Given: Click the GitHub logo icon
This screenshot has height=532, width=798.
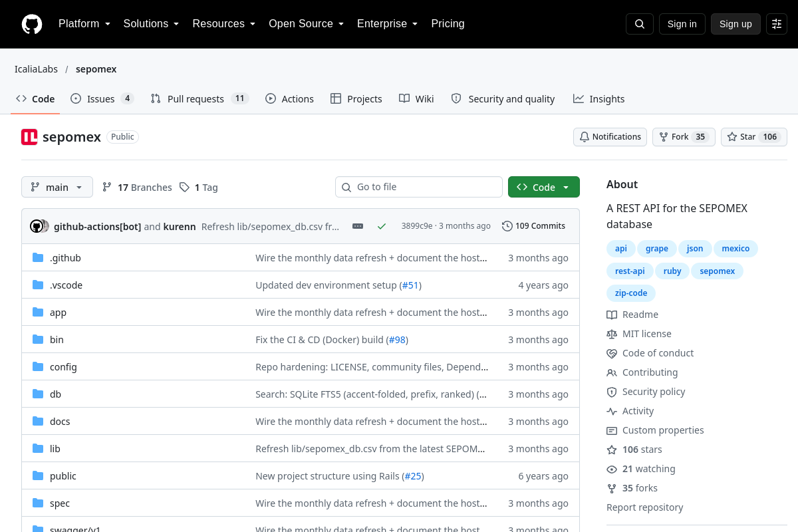Looking at the screenshot, I should [32, 24].
